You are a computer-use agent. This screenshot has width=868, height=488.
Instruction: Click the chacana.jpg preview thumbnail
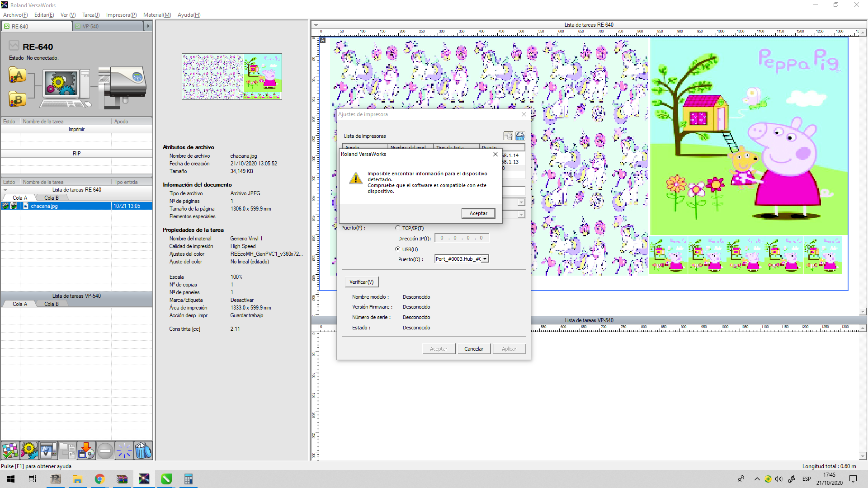(x=232, y=76)
